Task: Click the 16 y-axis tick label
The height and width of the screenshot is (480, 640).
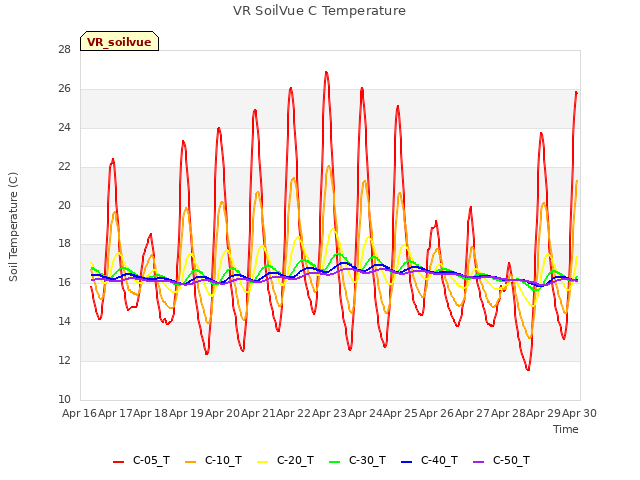Action: pos(64,282)
